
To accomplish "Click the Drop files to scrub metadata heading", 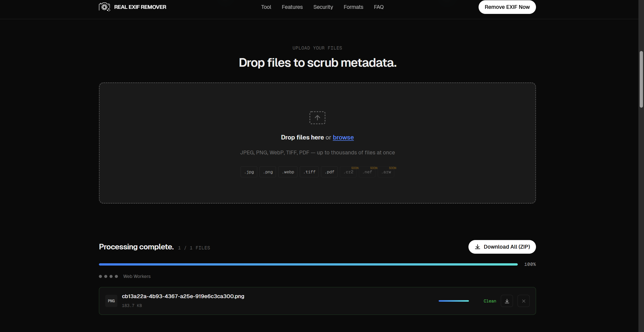I will pos(317,63).
